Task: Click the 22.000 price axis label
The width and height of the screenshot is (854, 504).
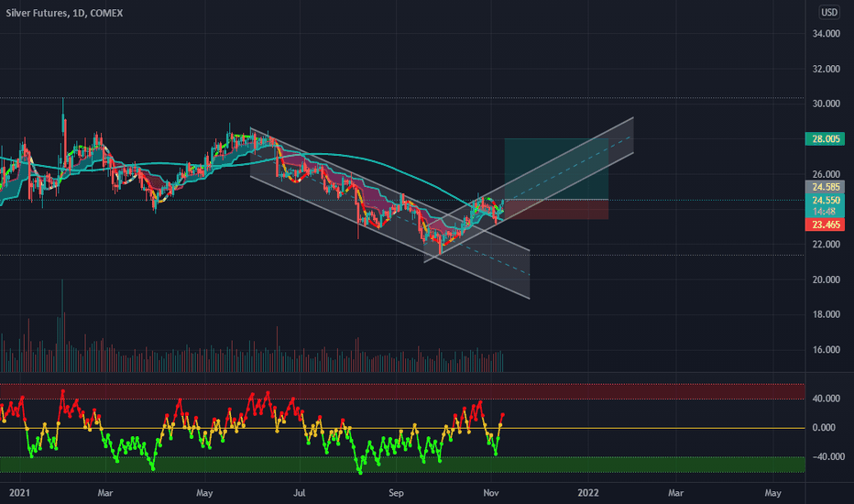Action: (826, 245)
